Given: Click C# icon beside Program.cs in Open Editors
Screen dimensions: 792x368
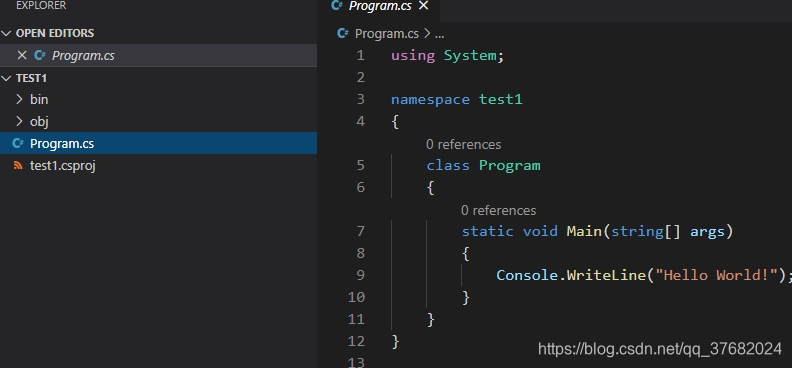Looking at the screenshot, I should click(39, 56).
